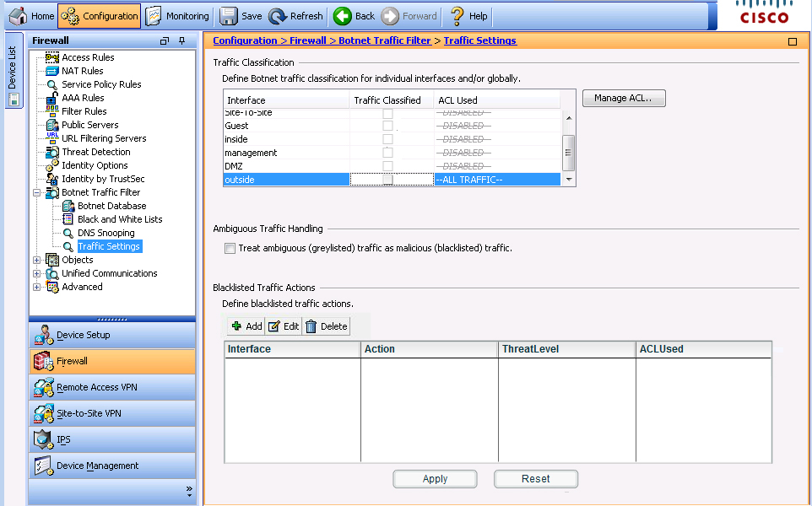Image resolution: width=812 pixels, height=506 pixels.
Task: Open the Help question mark icon
Action: (457, 16)
